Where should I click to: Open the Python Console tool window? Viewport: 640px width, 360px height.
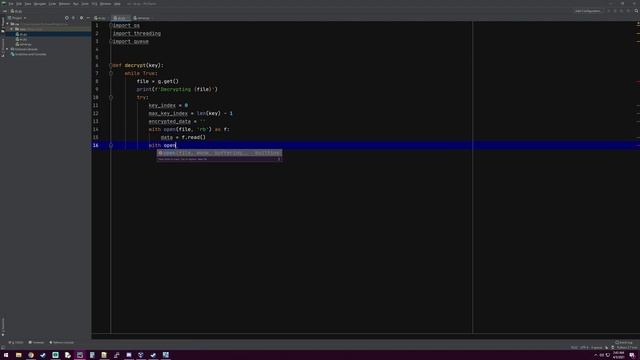(x=62, y=342)
